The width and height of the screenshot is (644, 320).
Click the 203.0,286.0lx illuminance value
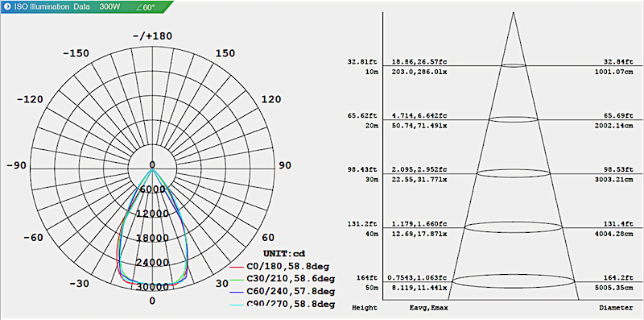(419, 72)
